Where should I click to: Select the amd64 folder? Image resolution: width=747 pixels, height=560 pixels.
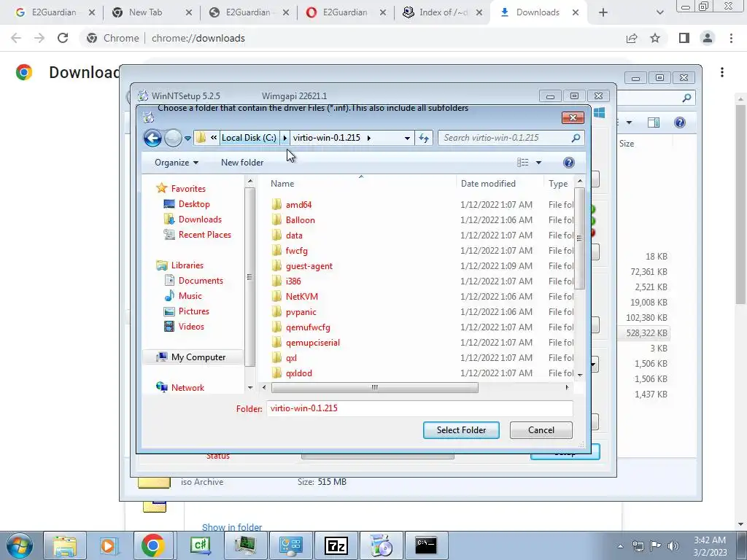click(298, 205)
